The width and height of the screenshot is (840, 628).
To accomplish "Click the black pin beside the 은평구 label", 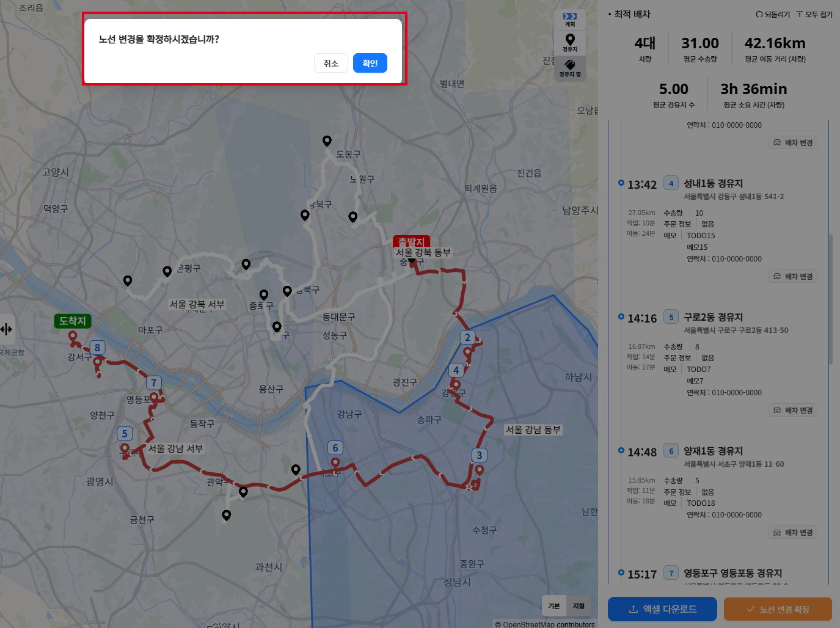I will click(x=167, y=272).
